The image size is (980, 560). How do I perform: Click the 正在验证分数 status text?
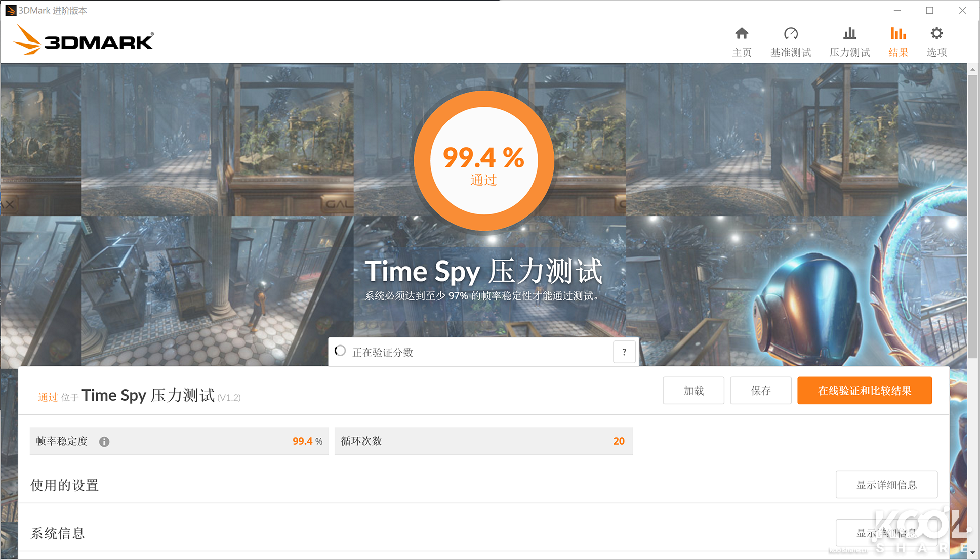(x=383, y=352)
